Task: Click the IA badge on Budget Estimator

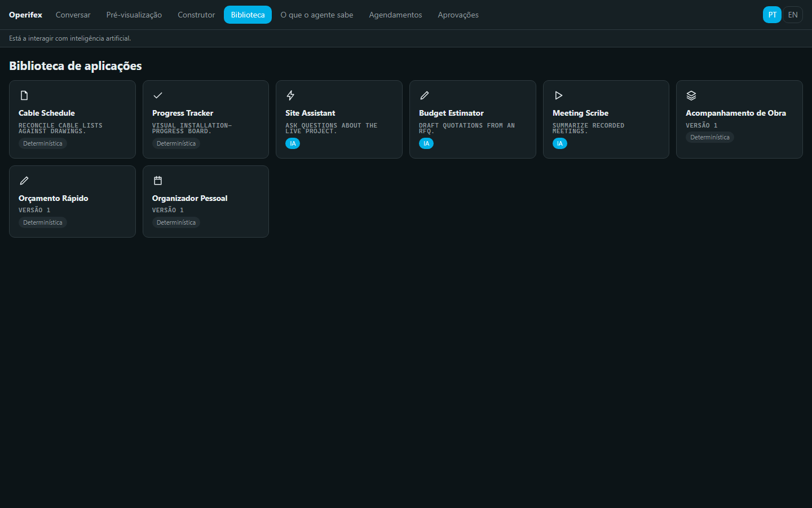Action: [426, 143]
